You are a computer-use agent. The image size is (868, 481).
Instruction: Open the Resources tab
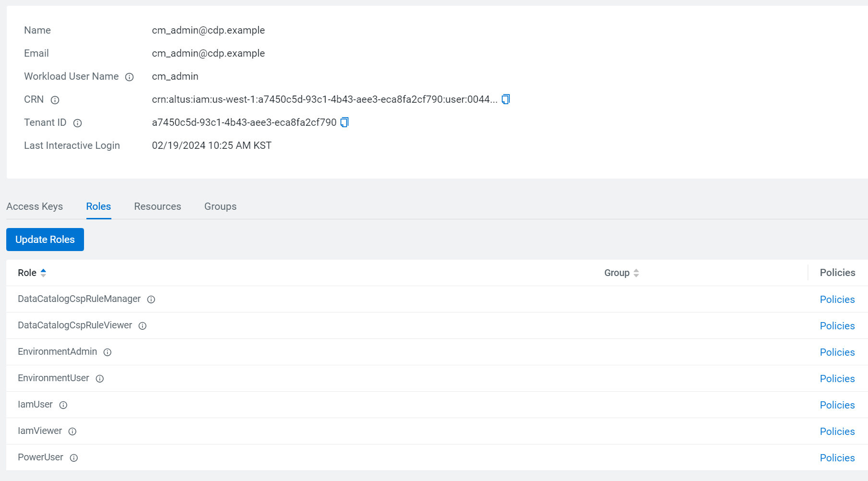click(x=157, y=206)
